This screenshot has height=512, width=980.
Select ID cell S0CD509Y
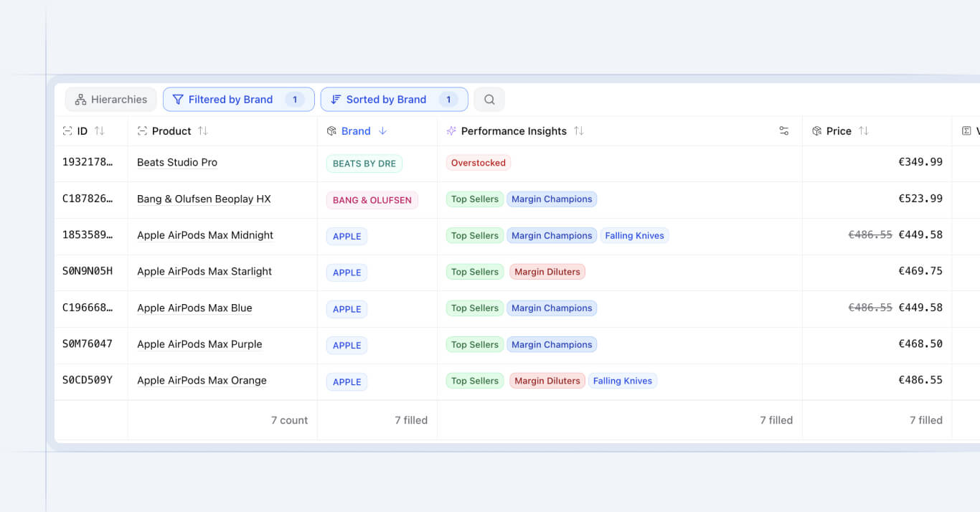pos(88,380)
